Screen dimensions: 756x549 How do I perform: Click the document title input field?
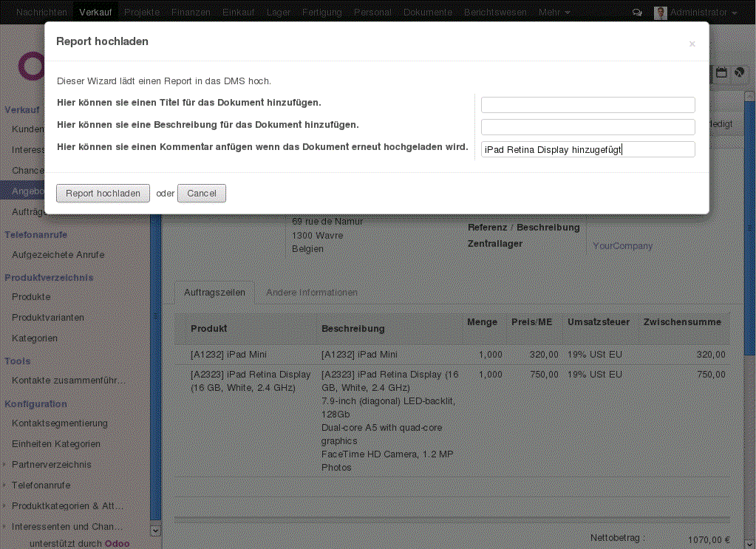coord(588,105)
